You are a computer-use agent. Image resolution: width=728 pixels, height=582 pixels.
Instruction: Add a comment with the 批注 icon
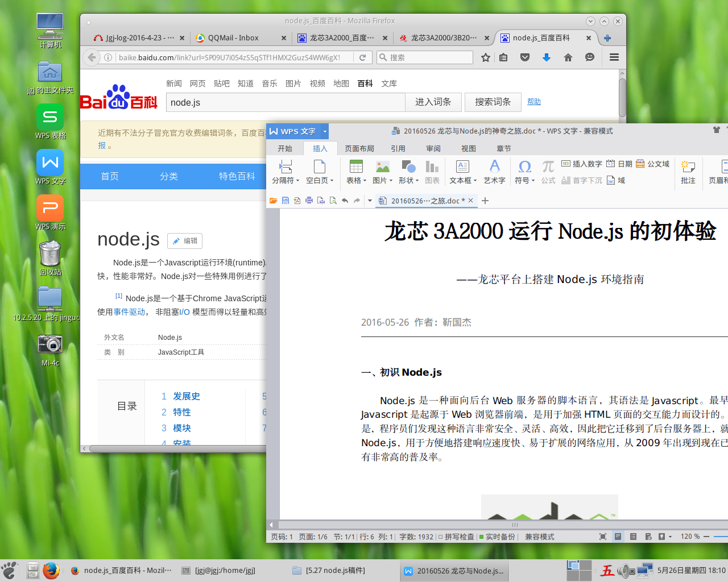[688, 167]
